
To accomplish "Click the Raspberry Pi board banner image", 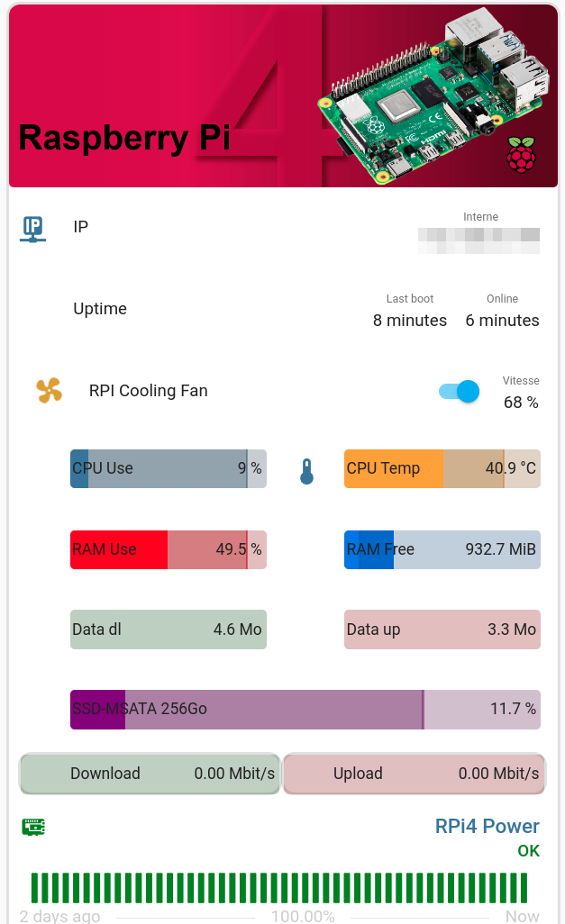I will click(x=283, y=96).
